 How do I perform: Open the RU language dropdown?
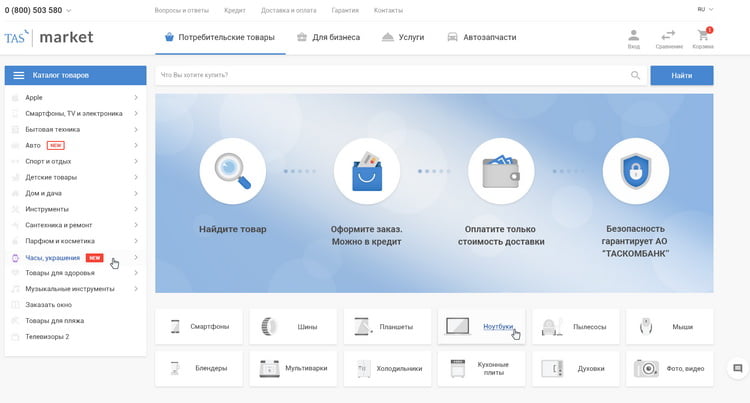click(704, 10)
